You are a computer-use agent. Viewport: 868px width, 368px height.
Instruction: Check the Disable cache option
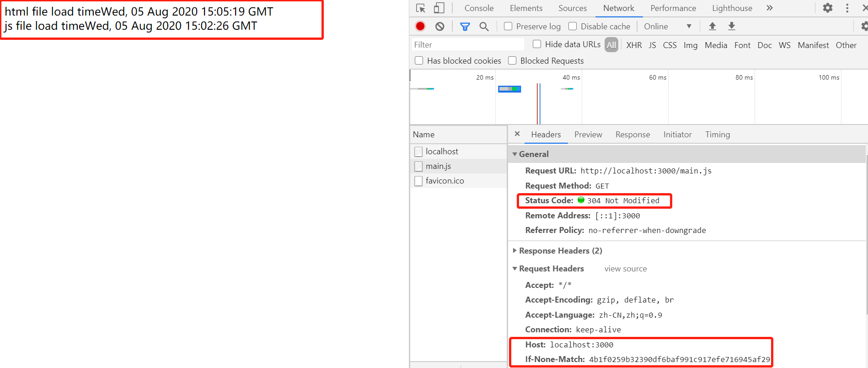pyautogui.click(x=573, y=27)
